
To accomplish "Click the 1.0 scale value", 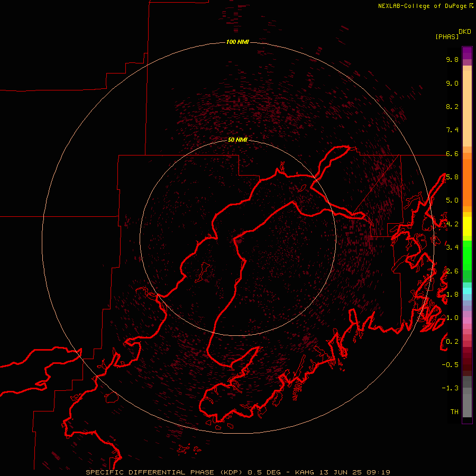I will 452,318.
